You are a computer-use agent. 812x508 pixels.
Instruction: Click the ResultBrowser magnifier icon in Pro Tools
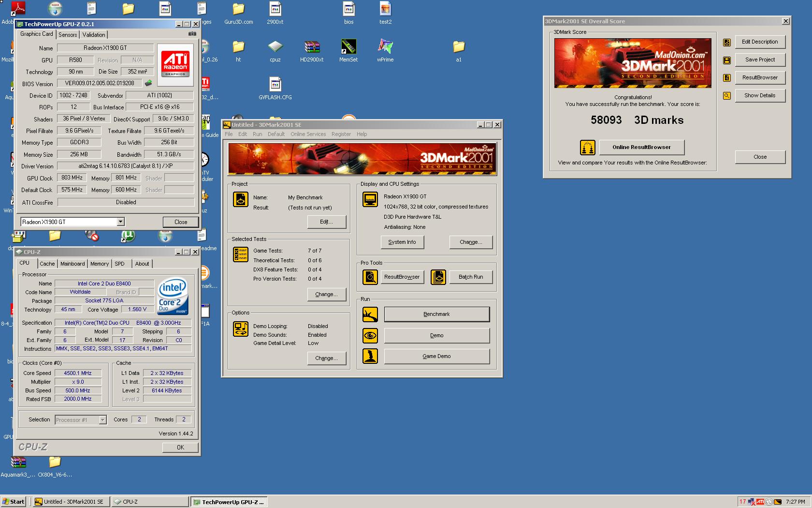[x=370, y=277]
